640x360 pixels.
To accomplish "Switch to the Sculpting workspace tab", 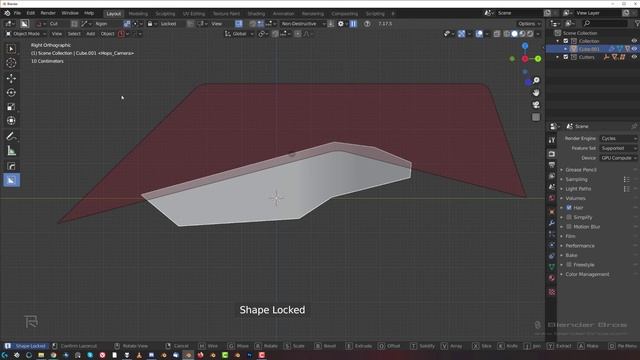I will click(165, 13).
